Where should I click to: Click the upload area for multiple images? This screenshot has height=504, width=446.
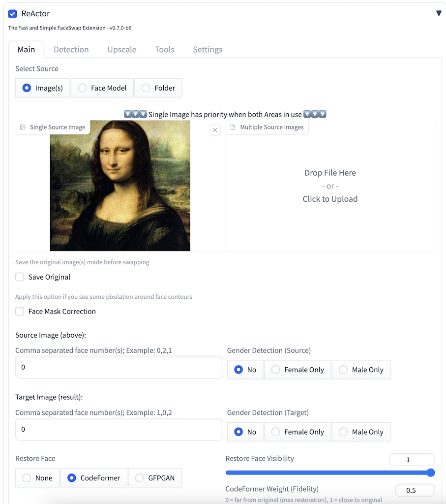[330, 186]
